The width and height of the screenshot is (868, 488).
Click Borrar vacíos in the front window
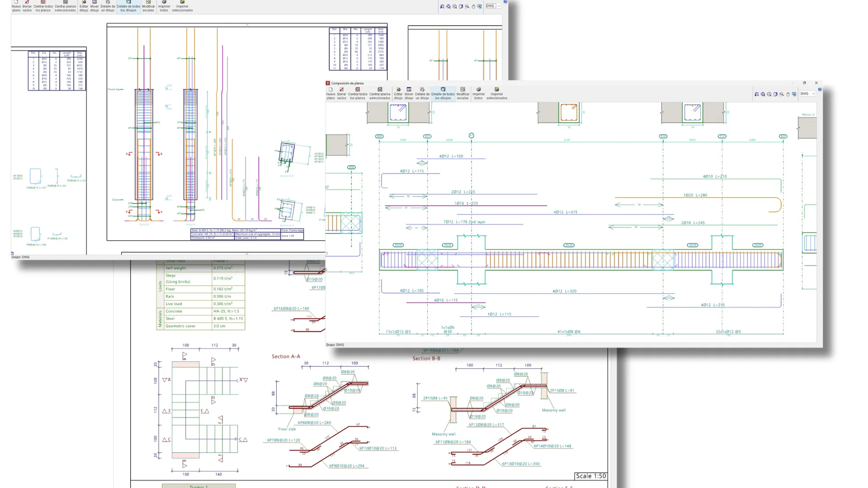pos(341,94)
